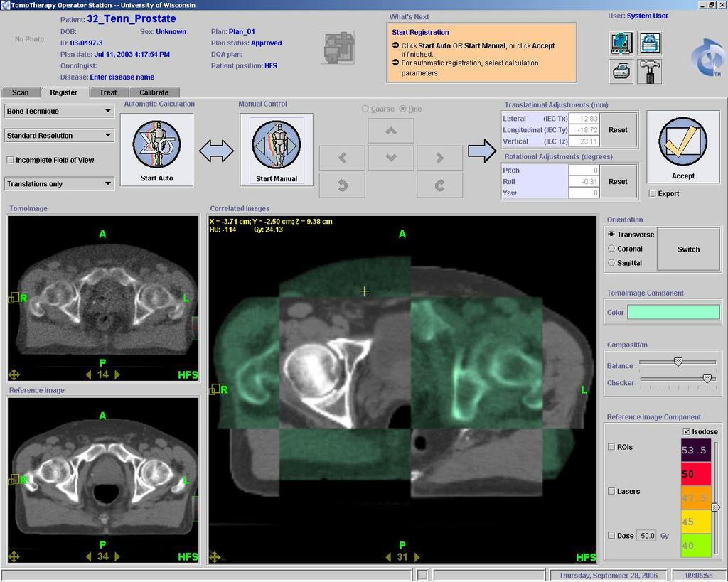
Task: Click the System User link
Action: [x=647, y=16]
